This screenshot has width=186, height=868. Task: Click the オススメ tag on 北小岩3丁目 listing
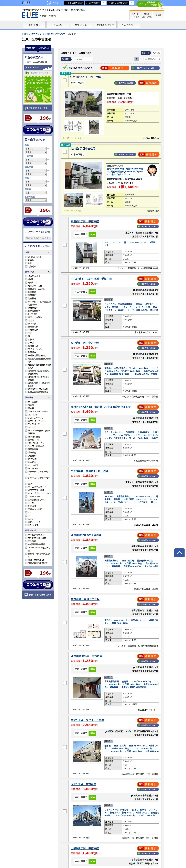coord(65,145)
